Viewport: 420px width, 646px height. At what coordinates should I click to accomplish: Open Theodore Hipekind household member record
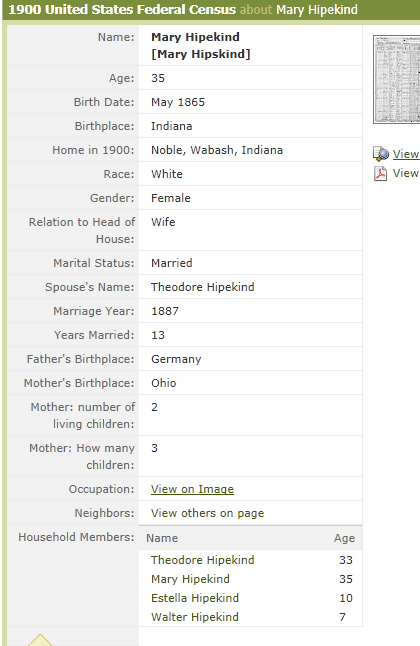tap(202, 560)
